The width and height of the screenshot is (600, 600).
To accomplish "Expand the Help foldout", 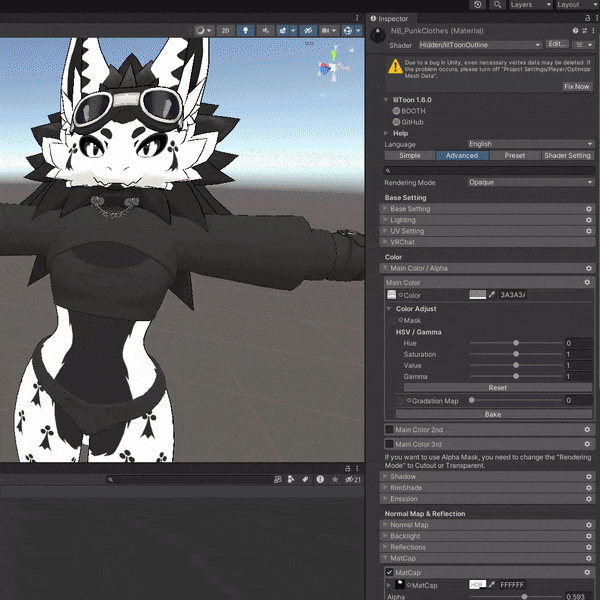I will pos(386,133).
